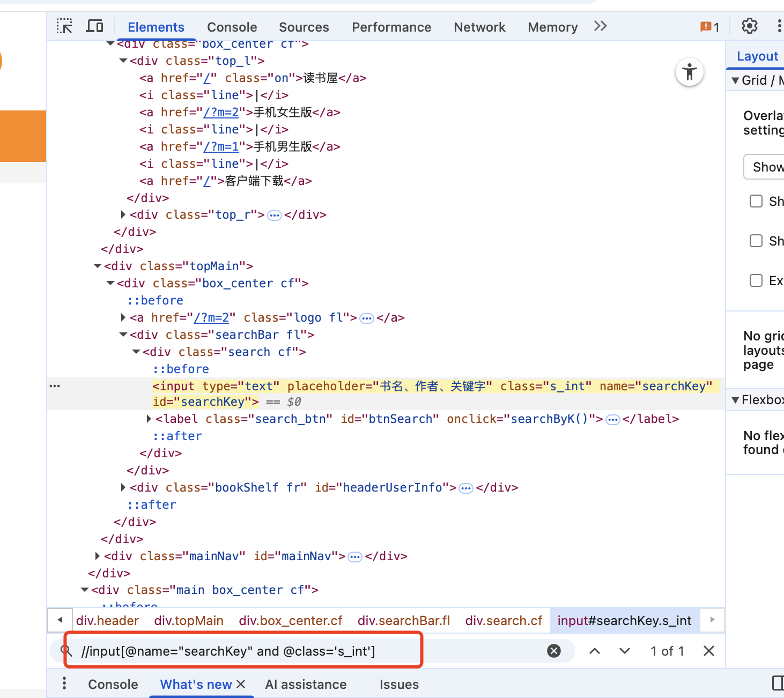Click breadcrumb input#searchKey.s_int
The image size is (784, 698).
coord(625,621)
